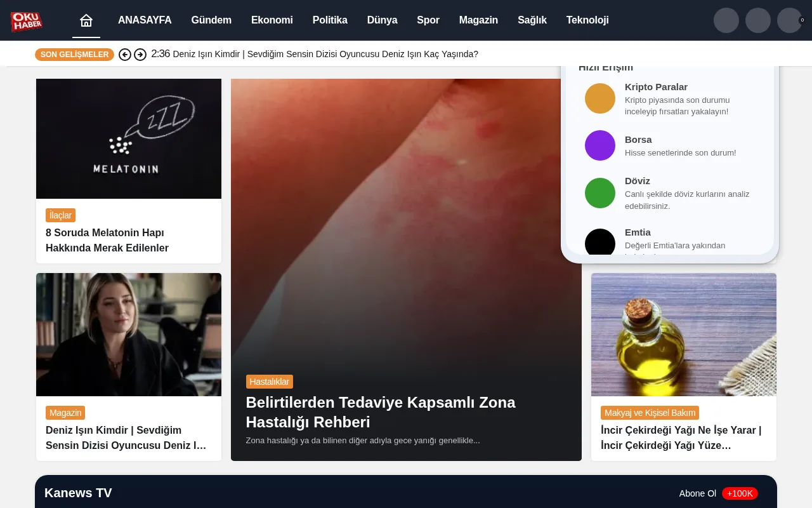The height and width of the screenshot is (508, 812).
Task: Click the Deniz Işın ticker headline
Action: 326,54
